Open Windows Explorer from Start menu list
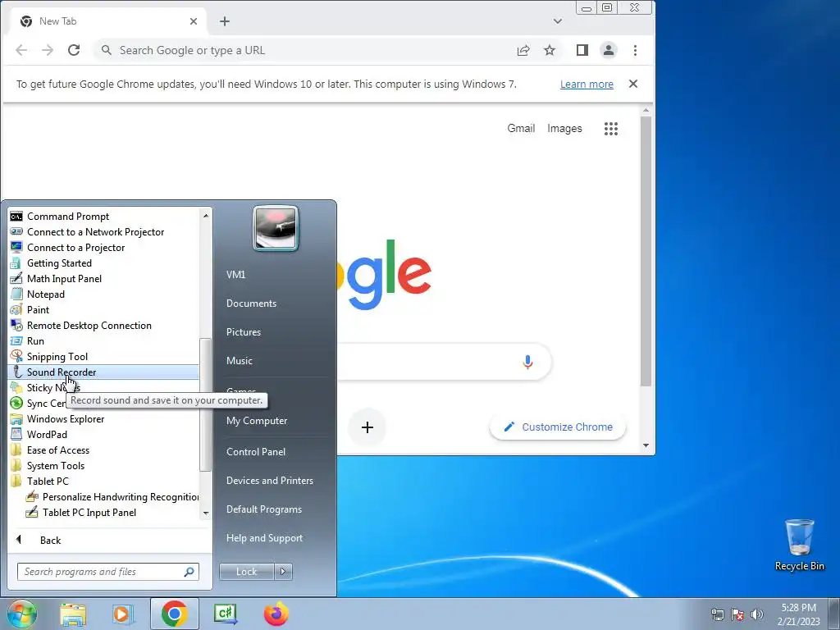Screen dimensions: 840x630 pyautogui.click(x=66, y=419)
